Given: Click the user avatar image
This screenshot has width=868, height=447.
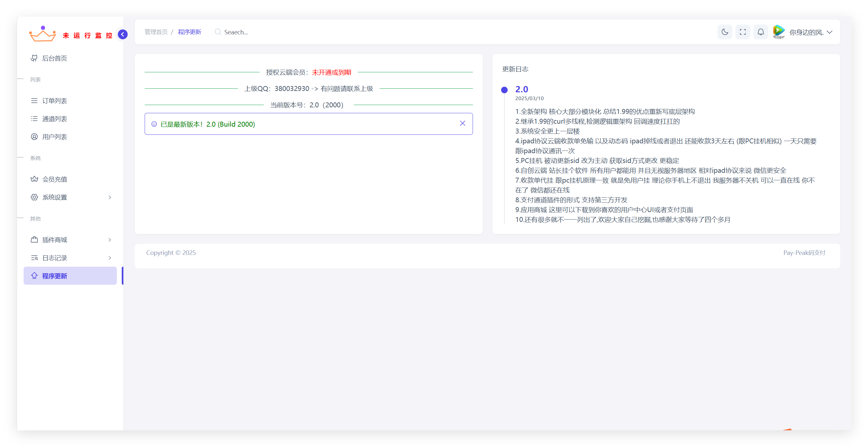Looking at the screenshot, I should point(779,32).
